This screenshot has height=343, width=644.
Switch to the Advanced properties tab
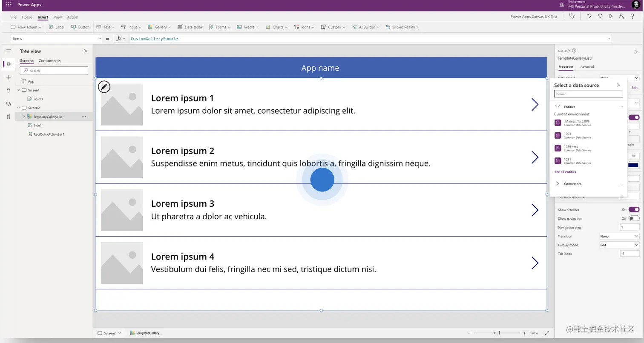tap(587, 67)
